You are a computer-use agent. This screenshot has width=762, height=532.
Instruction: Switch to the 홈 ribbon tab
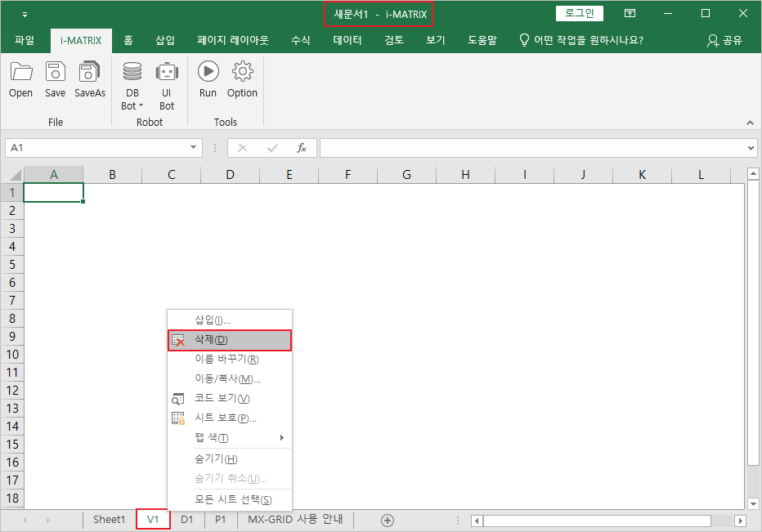click(128, 40)
